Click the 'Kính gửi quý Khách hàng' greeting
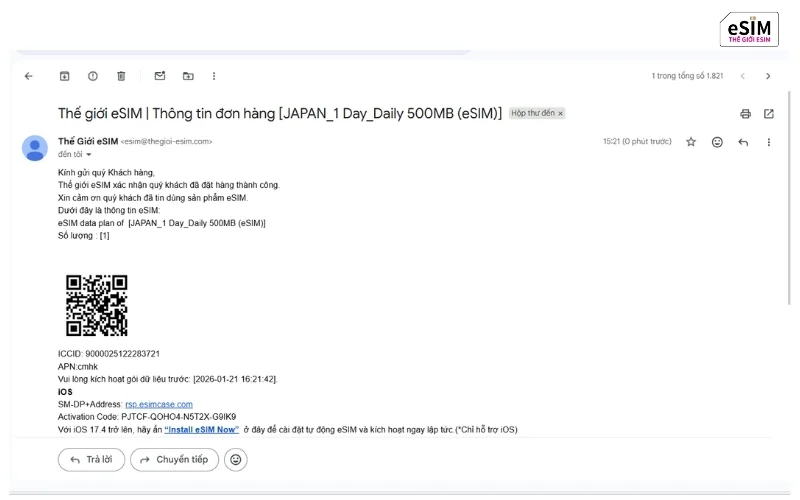Screen dimensions: 800x500 coord(106,172)
